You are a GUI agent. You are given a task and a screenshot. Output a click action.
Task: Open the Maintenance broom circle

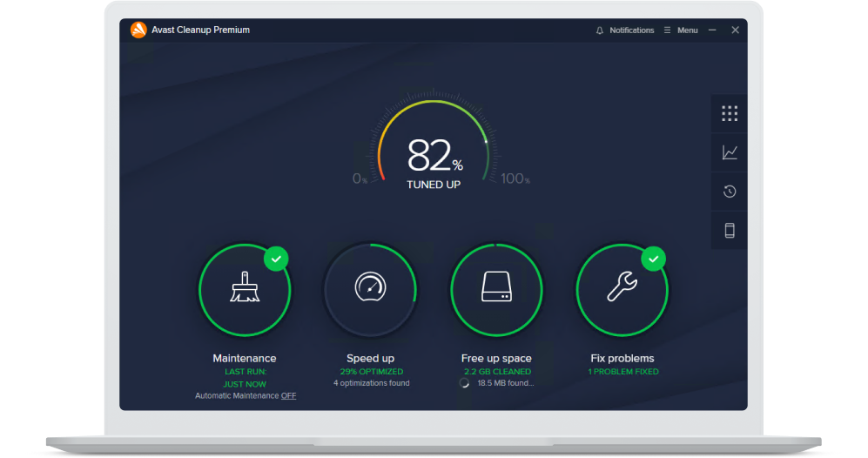point(245,290)
